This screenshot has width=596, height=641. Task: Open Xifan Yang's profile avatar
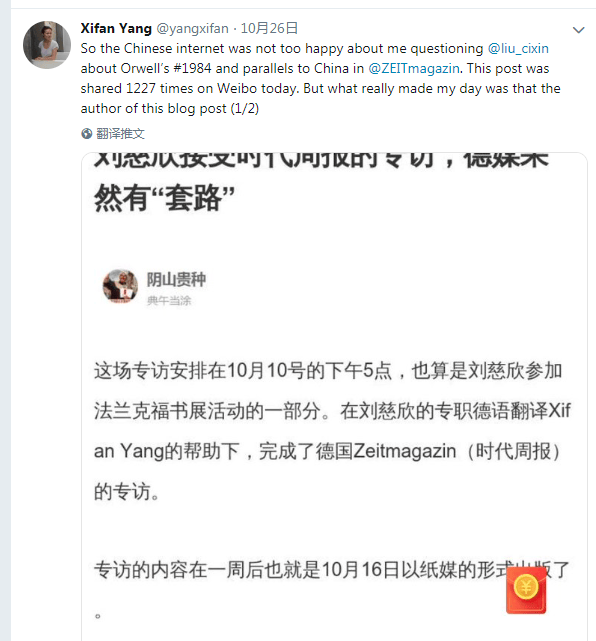(x=47, y=45)
